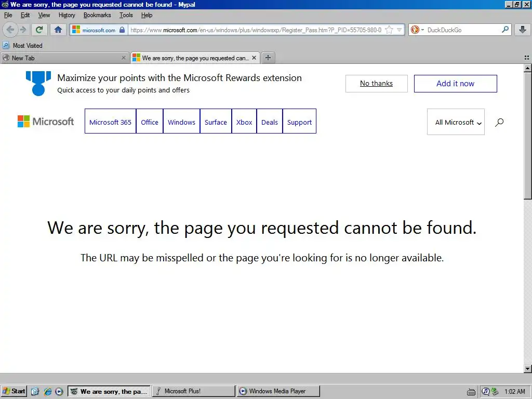Switch to the New Tab tab
The height and width of the screenshot is (399, 532).
point(64,58)
